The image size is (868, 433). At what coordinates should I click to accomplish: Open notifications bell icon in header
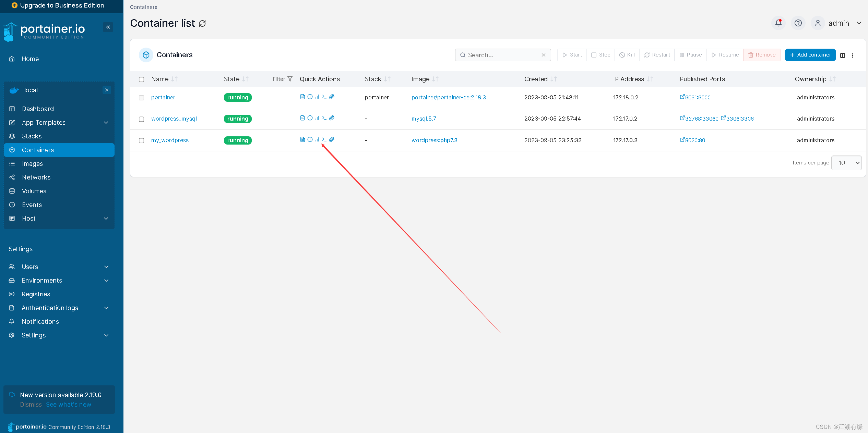coord(778,23)
